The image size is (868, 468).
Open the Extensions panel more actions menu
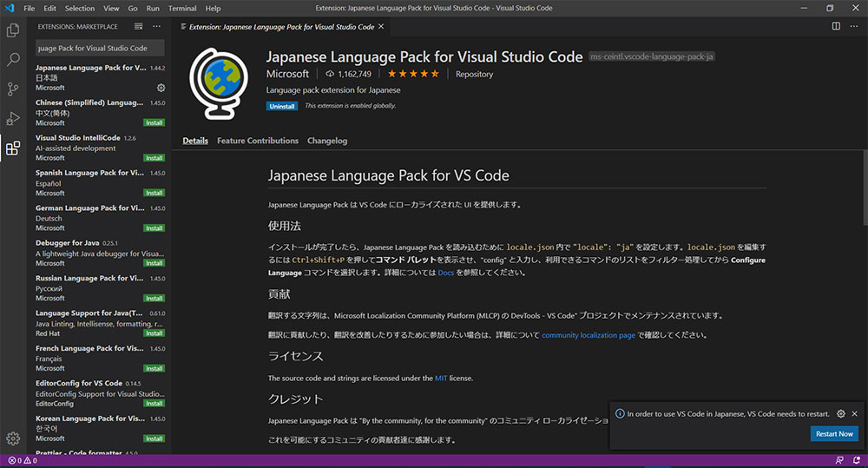[158, 27]
